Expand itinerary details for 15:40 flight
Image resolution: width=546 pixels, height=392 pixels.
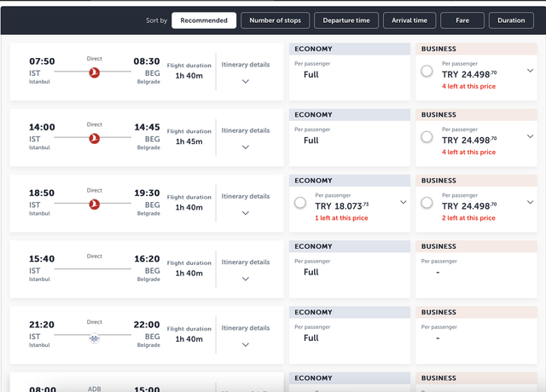coord(246,279)
